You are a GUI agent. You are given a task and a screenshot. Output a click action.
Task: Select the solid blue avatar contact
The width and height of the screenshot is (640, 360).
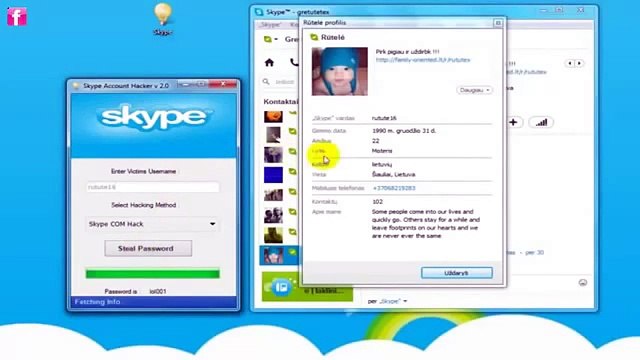273,175
